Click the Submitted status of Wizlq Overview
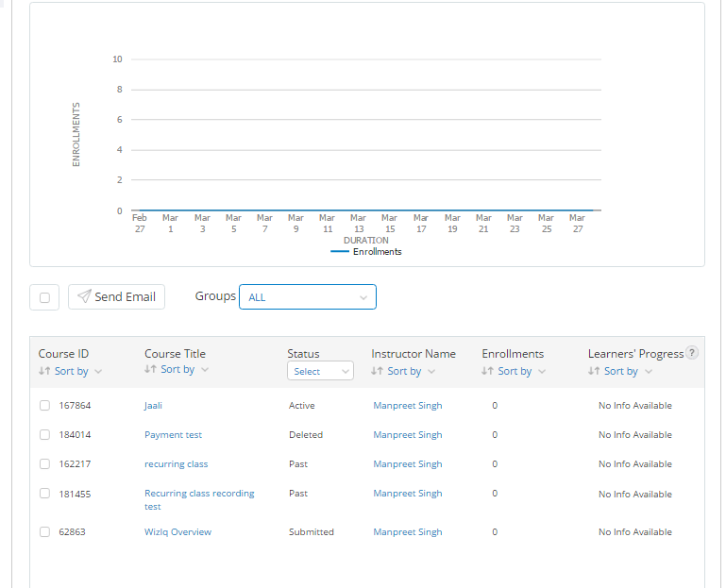The height and width of the screenshot is (588, 726). pyautogui.click(x=312, y=532)
